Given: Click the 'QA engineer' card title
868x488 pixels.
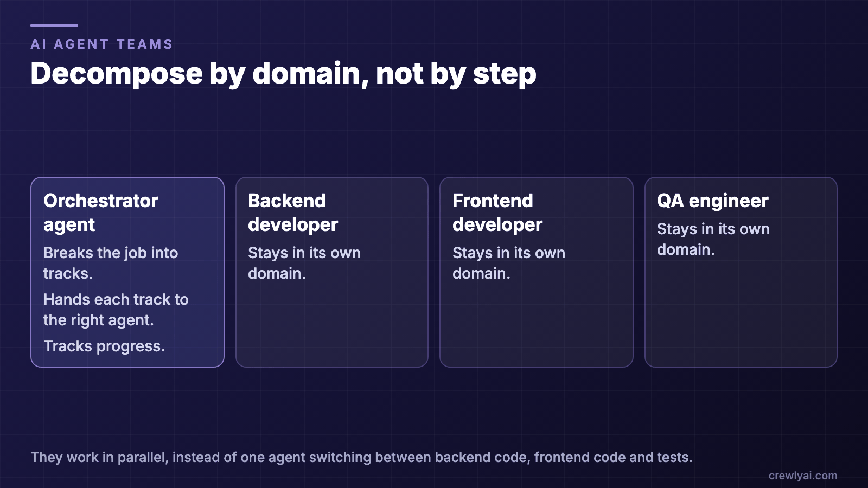Looking at the screenshot, I should click(x=713, y=201).
